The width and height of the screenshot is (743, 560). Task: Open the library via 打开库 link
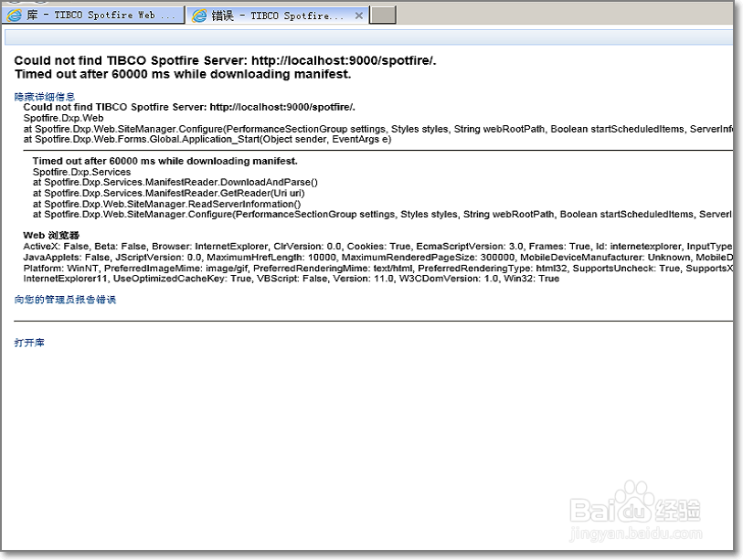(x=29, y=343)
